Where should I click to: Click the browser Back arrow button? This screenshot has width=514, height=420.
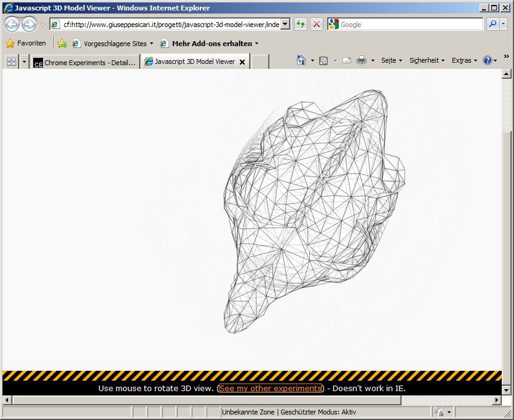coord(12,25)
